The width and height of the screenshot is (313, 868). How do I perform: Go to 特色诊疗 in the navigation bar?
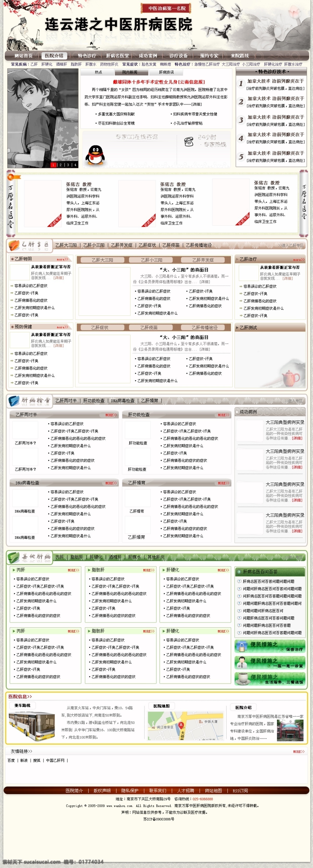click(87, 56)
